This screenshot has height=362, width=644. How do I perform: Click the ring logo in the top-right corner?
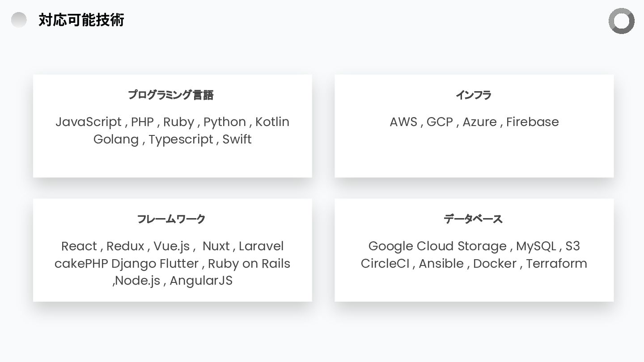point(621,21)
